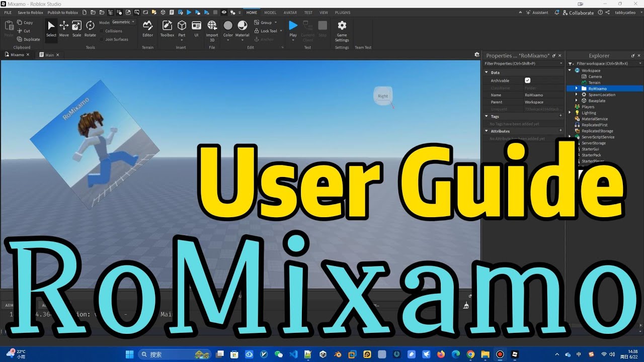Viewport: 644px width, 362px height.
Task: Open the Lock Tool dropdown arrow
Action: click(282, 31)
